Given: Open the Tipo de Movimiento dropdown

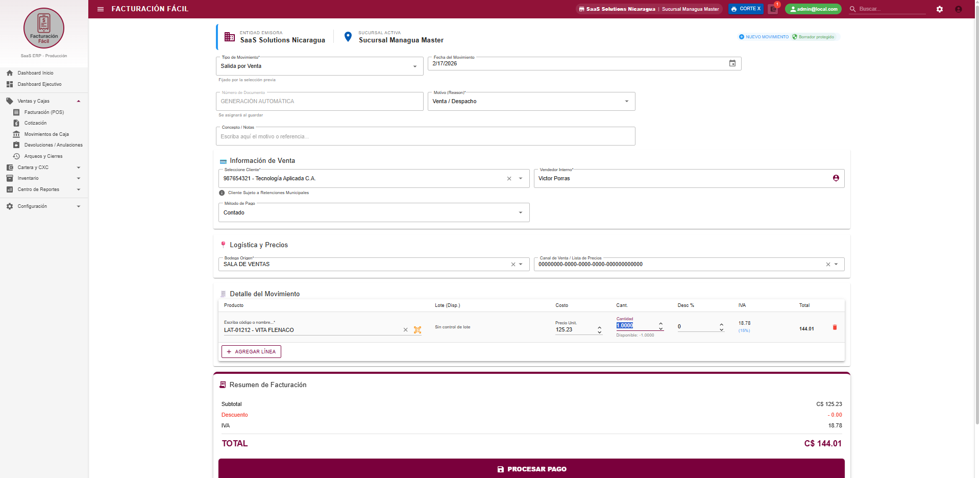Looking at the screenshot, I should click(x=415, y=66).
